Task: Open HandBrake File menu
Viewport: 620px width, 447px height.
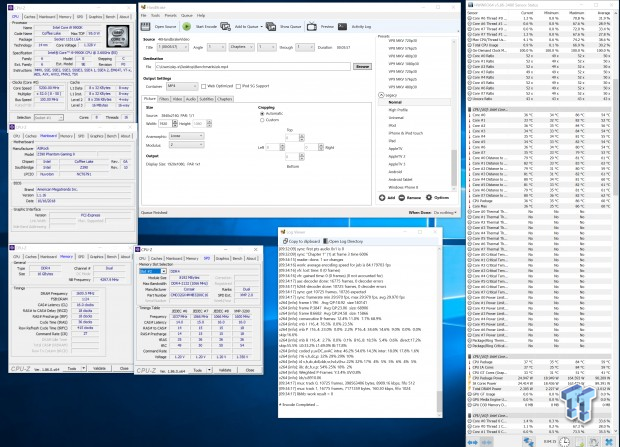Action: 144,15
